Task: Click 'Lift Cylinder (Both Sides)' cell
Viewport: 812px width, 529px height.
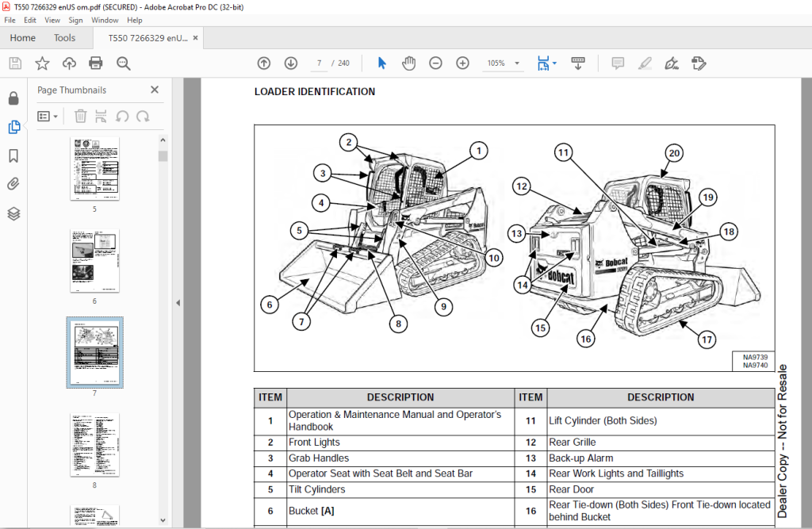Action: (x=661, y=421)
